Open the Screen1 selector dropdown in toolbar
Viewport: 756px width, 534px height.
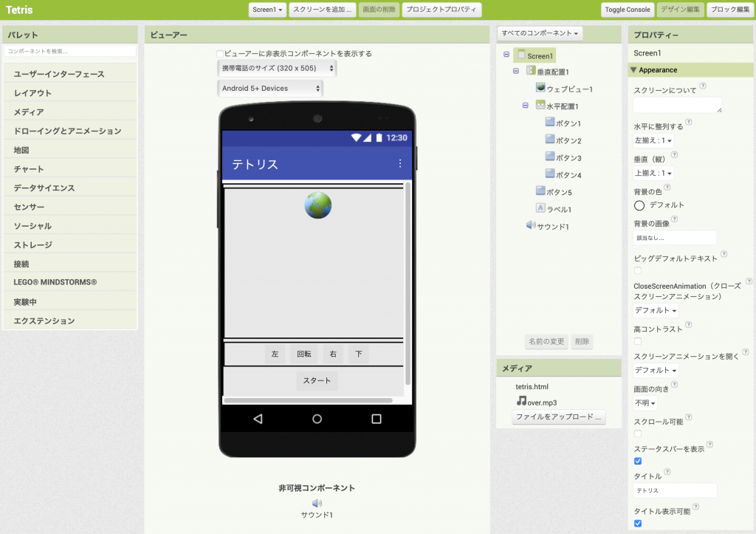(x=267, y=10)
